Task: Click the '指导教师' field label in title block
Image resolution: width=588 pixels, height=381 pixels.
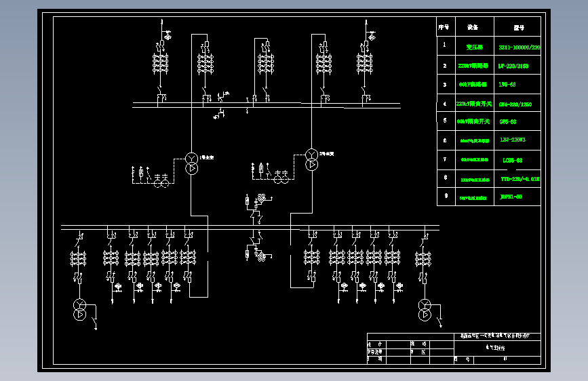Action: (374, 352)
